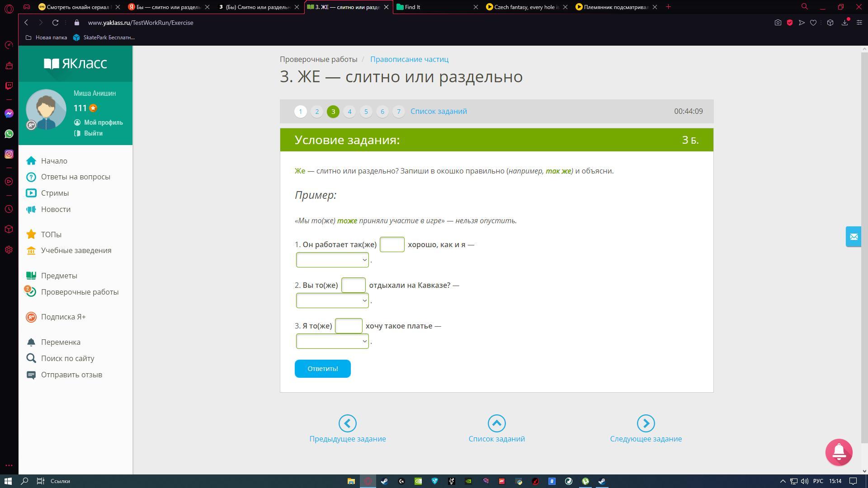Expand the dropdown under sentence 2

pos(332,300)
